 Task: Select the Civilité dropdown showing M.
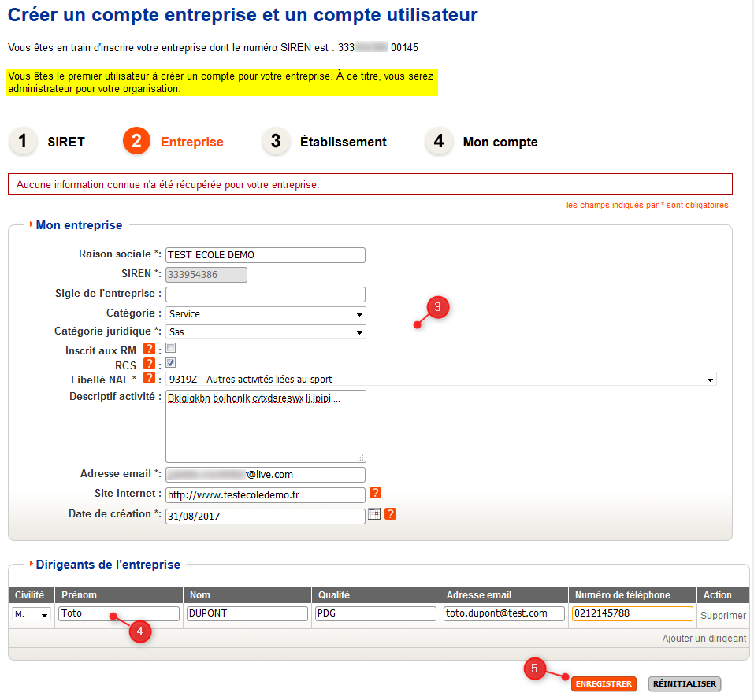click(x=32, y=614)
